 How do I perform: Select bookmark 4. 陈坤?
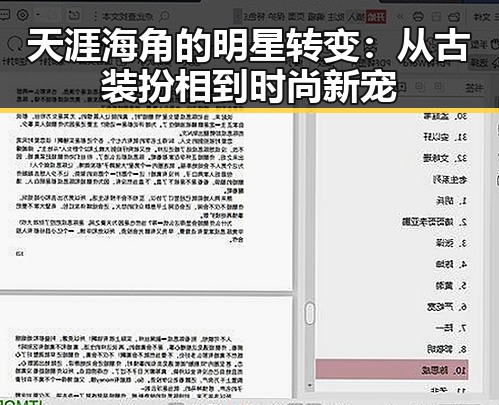click(x=451, y=264)
